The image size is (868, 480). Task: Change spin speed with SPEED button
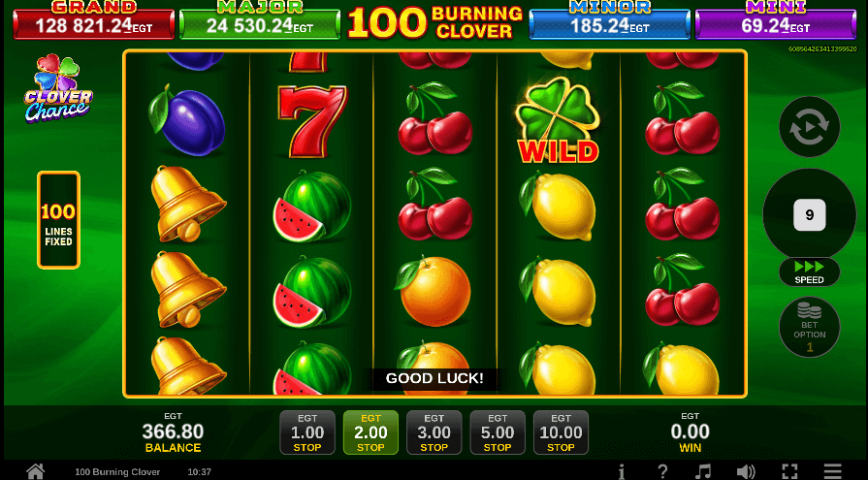pyautogui.click(x=809, y=272)
